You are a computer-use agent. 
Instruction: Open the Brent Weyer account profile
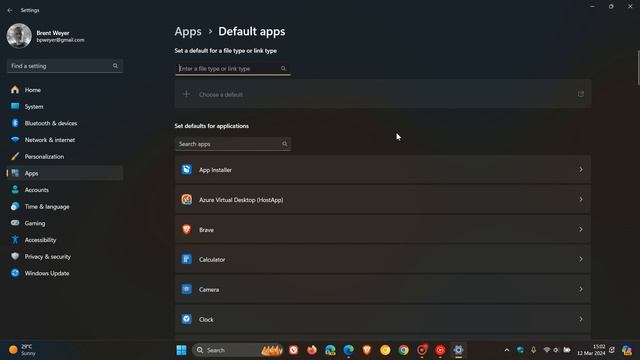coord(46,36)
